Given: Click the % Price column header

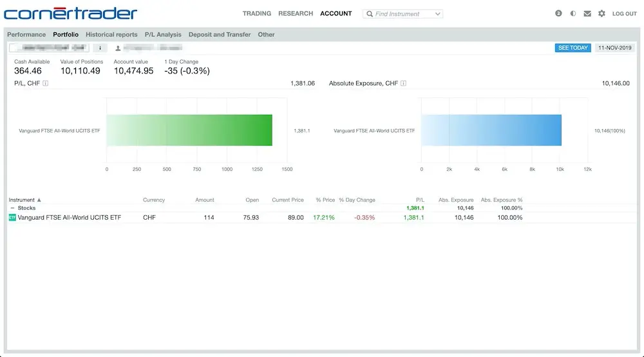Looking at the screenshot, I should [x=325, y=200].
